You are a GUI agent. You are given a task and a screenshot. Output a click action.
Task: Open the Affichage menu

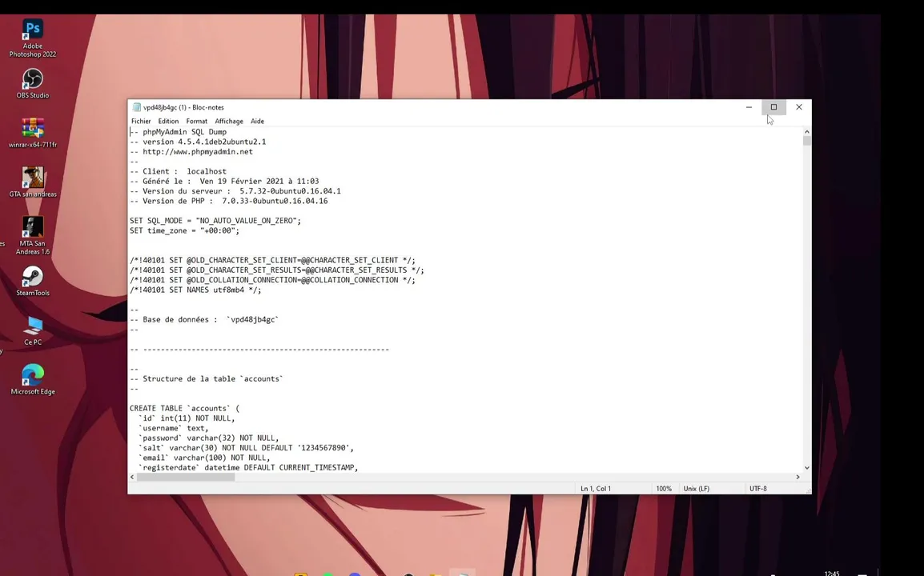point(229,122)
